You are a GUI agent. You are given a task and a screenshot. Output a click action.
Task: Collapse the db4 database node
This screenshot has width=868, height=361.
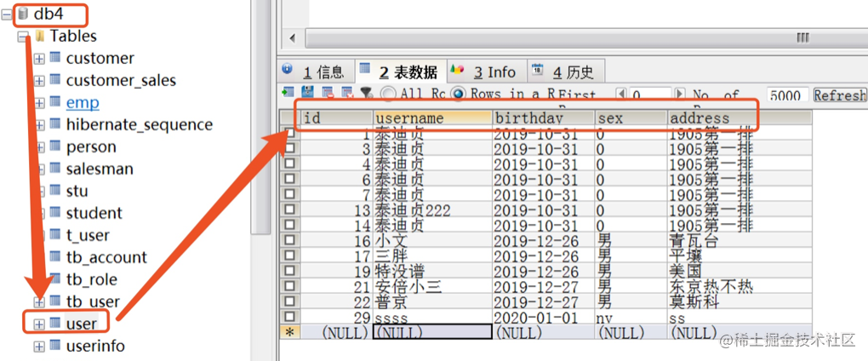[x=7, y=15]
